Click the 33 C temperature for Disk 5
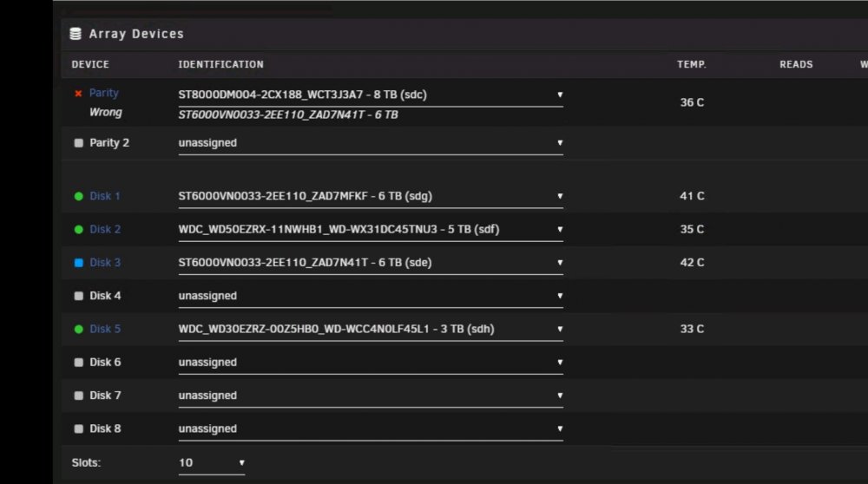This screenshot has width=868, height=484. point(692,329)
